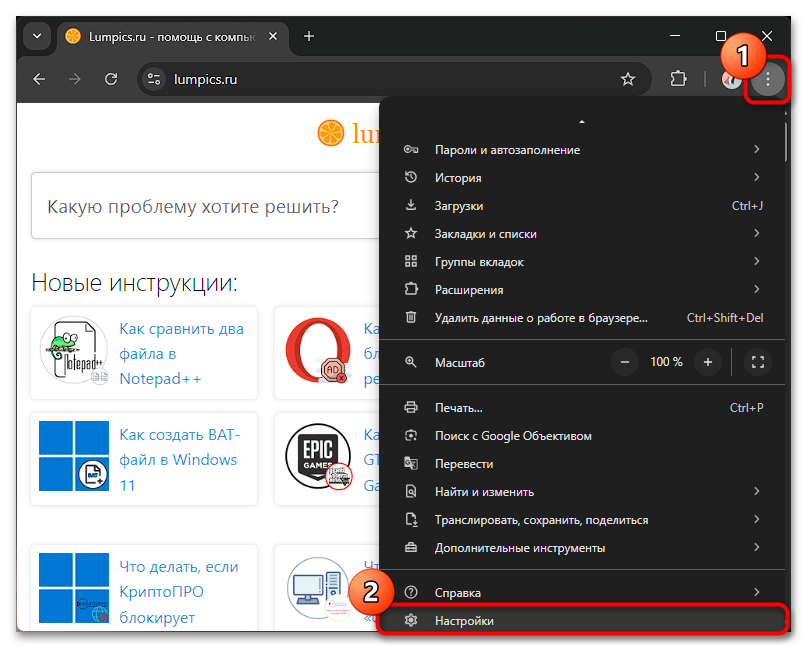Click the printer icon
This screenshot has width=807, height=648.
(411, 408)
